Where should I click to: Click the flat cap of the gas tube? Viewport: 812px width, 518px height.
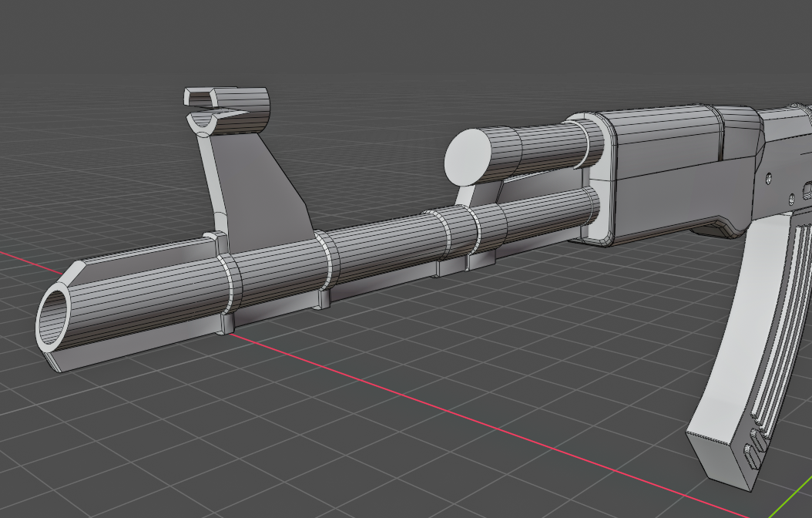coord(468,157)
